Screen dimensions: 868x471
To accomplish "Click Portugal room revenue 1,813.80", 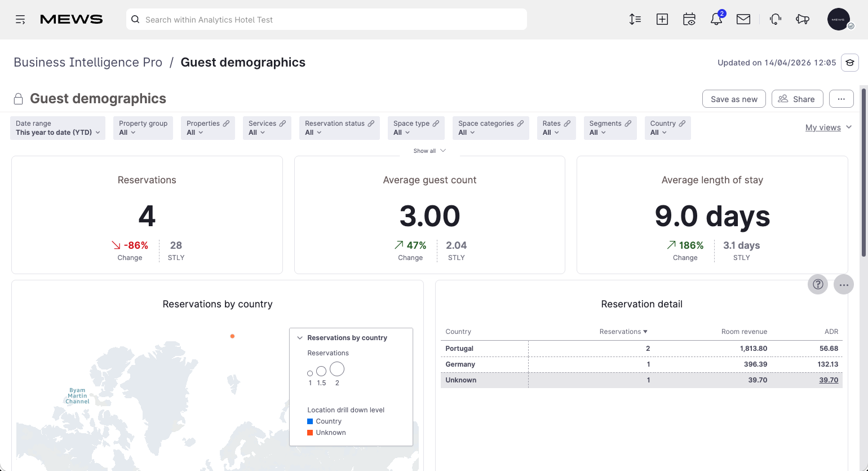I will 754,349.
